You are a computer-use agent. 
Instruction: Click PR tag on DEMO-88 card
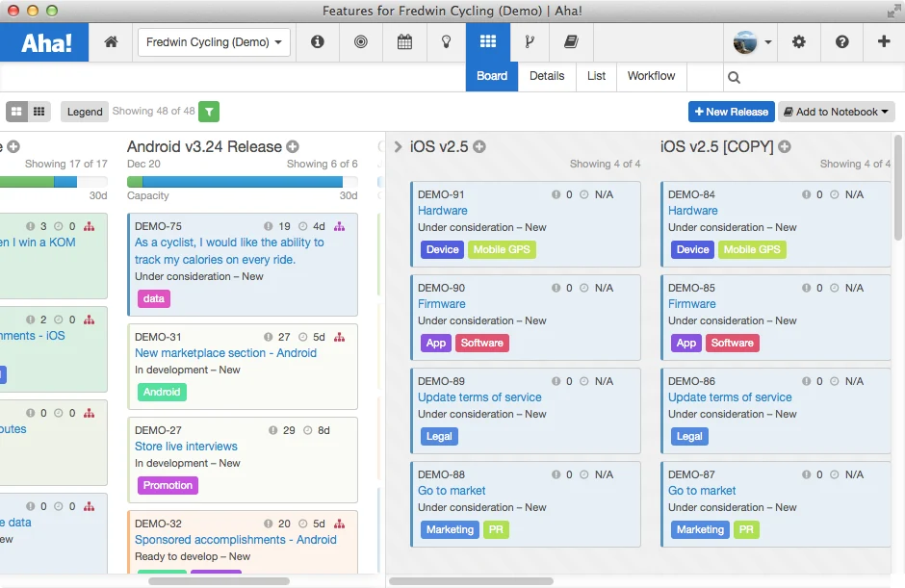pyautogui.click(x=496, y=529)
